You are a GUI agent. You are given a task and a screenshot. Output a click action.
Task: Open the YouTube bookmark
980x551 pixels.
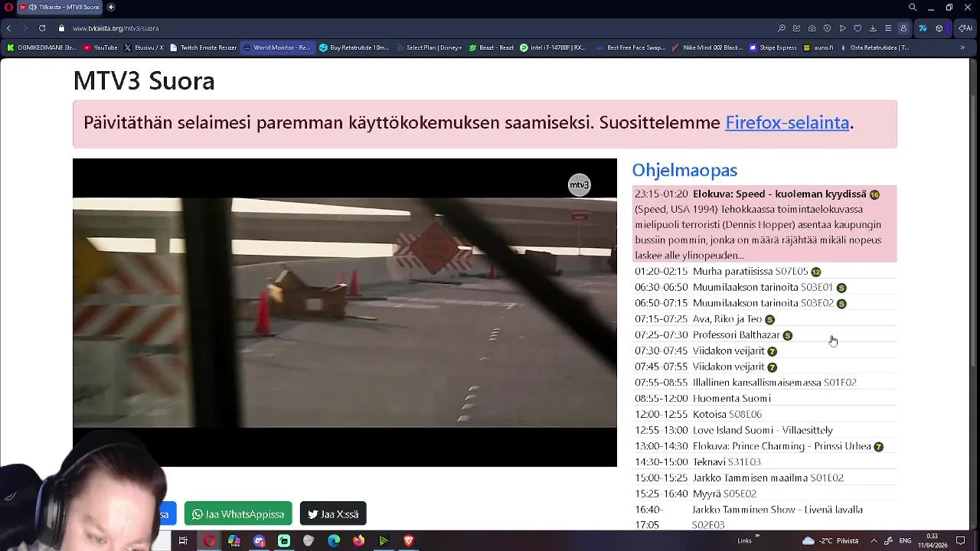click(x=100, y=47)
